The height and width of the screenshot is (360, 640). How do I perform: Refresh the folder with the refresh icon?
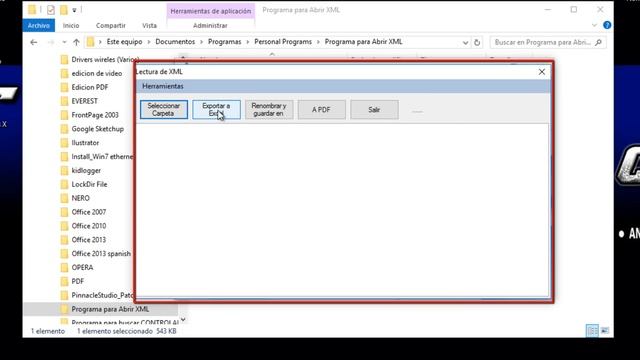tap(477, 42)
